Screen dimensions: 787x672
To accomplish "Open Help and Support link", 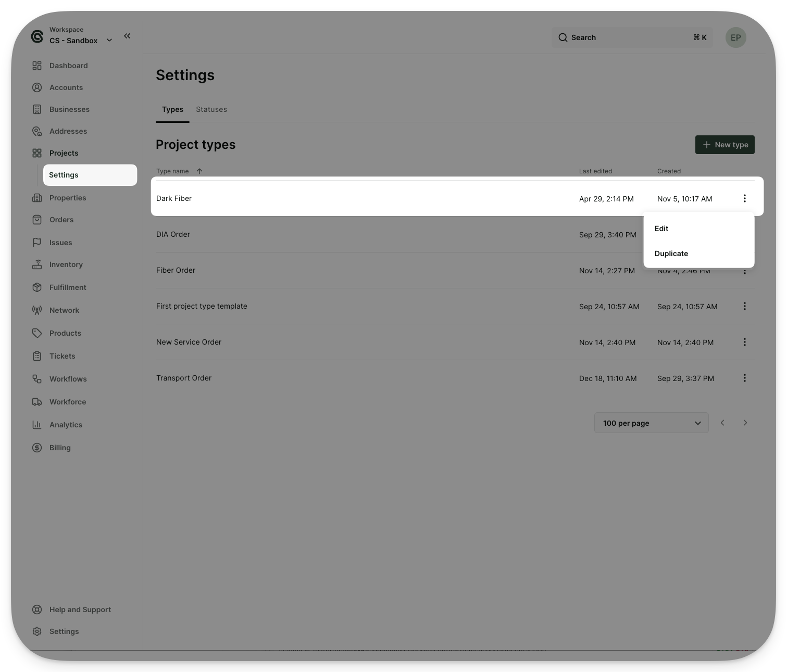I will 80,610.
